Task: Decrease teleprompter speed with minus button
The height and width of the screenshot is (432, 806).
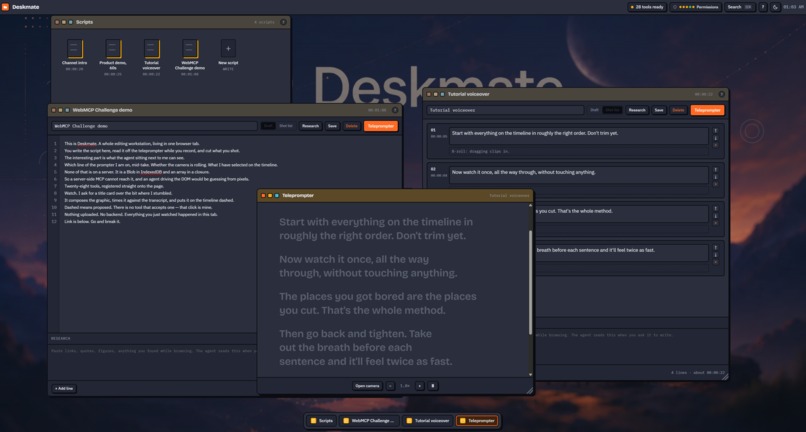Action: (x=390, y=386)
